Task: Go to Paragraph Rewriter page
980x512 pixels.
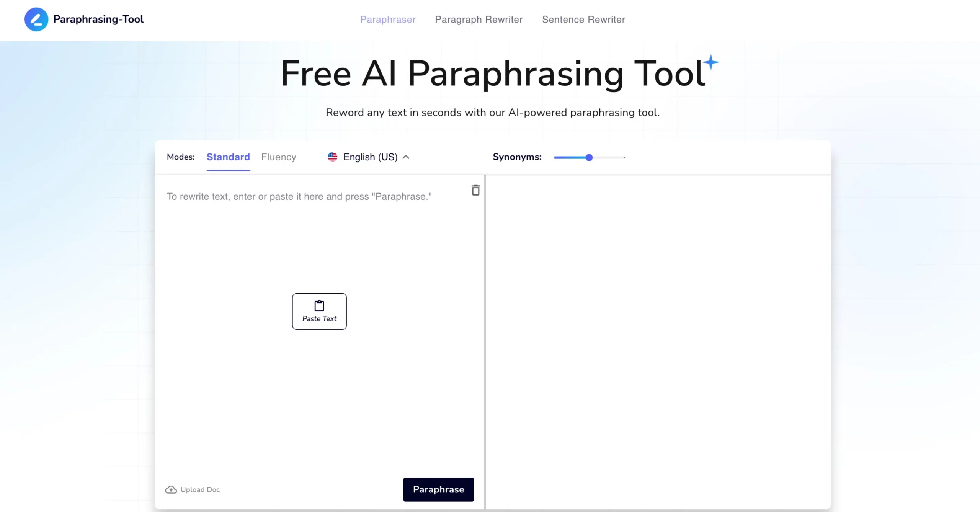Action: (x=479, y=20)
